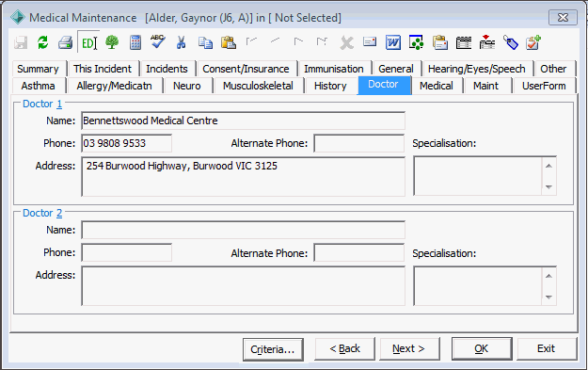Viewport: 588px width, 370px height.
Task: Click the paste clipboard icon
Action: (x=228, y=42)
